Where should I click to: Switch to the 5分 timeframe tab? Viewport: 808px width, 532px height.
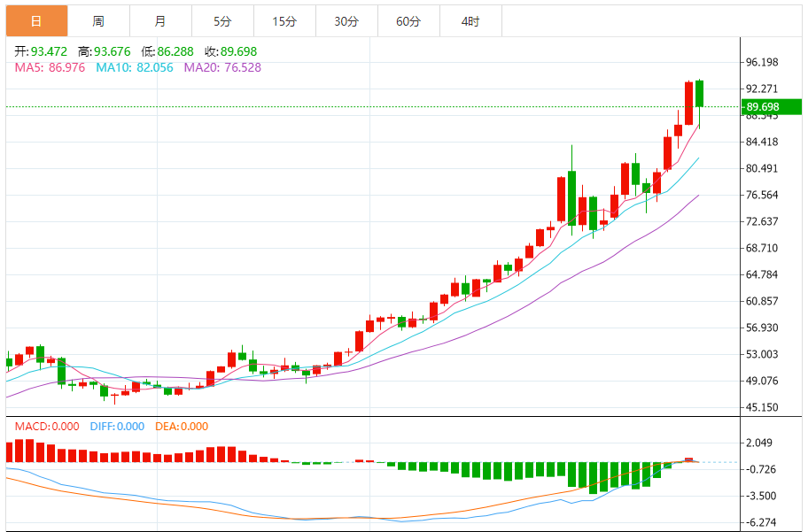point(222,21)
